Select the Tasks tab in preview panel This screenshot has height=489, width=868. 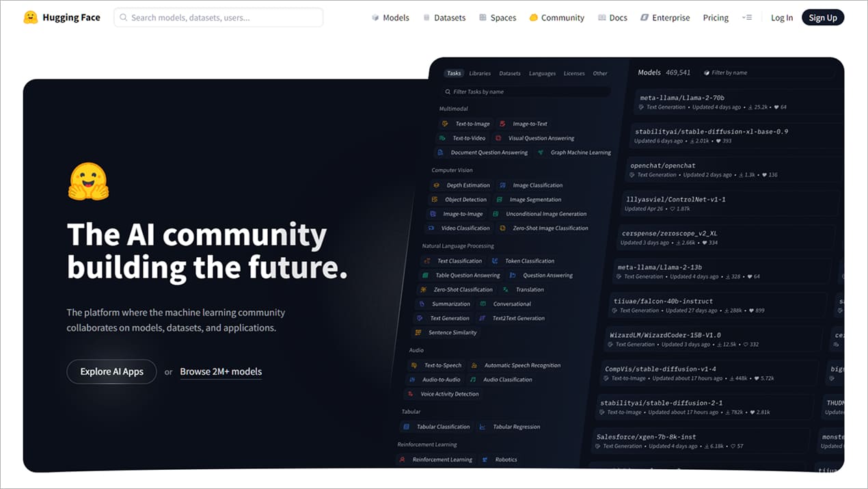click(x=454, y=73)
